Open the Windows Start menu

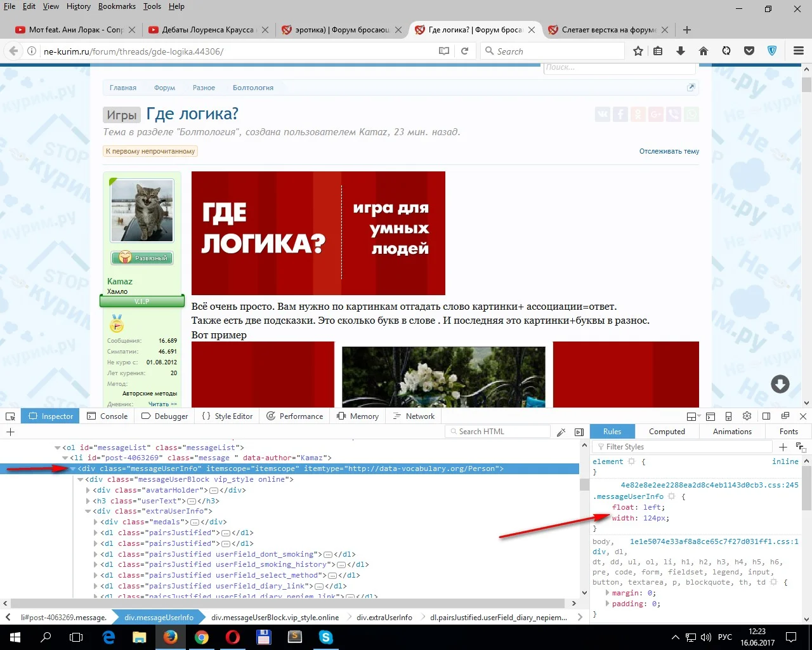[x=15, y=637]
